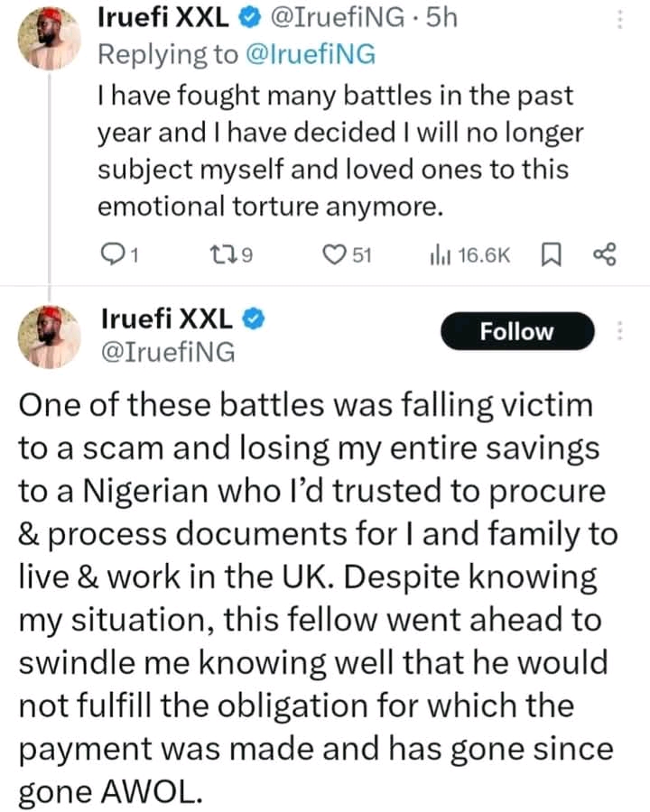Click the @IruefiNG handle under the lower name

[168, 351]
